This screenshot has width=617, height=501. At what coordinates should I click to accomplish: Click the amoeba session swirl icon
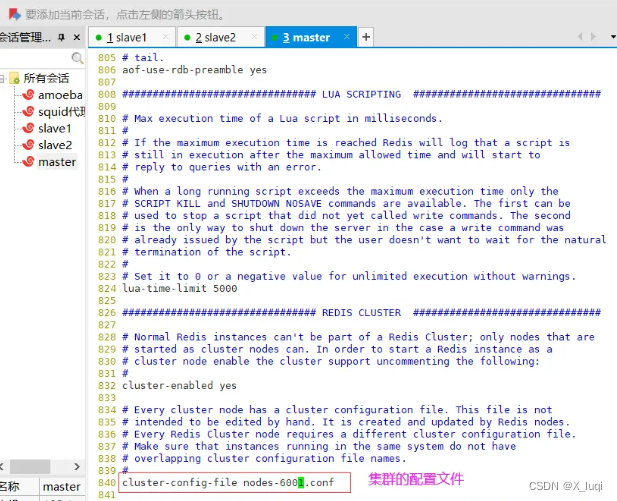pyautogui.click(x=28, y=95)
